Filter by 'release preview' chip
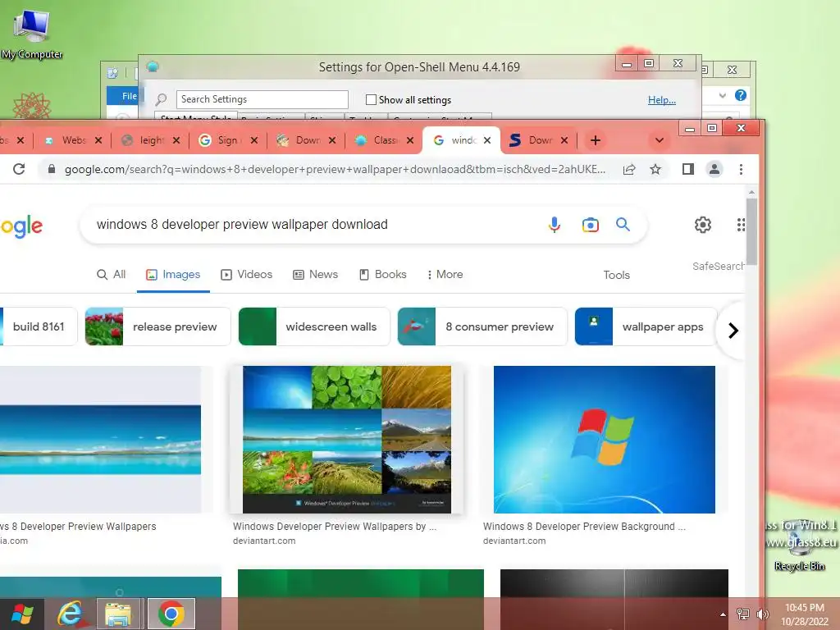 tap(157, 326)
